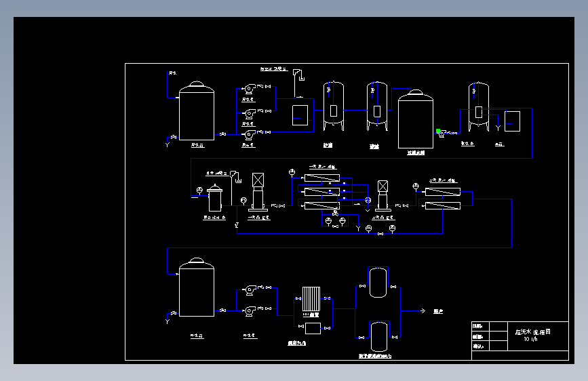
Task: Click the upper pump in the bottom row
Action: pyautogui.click(x=250, y=290)
